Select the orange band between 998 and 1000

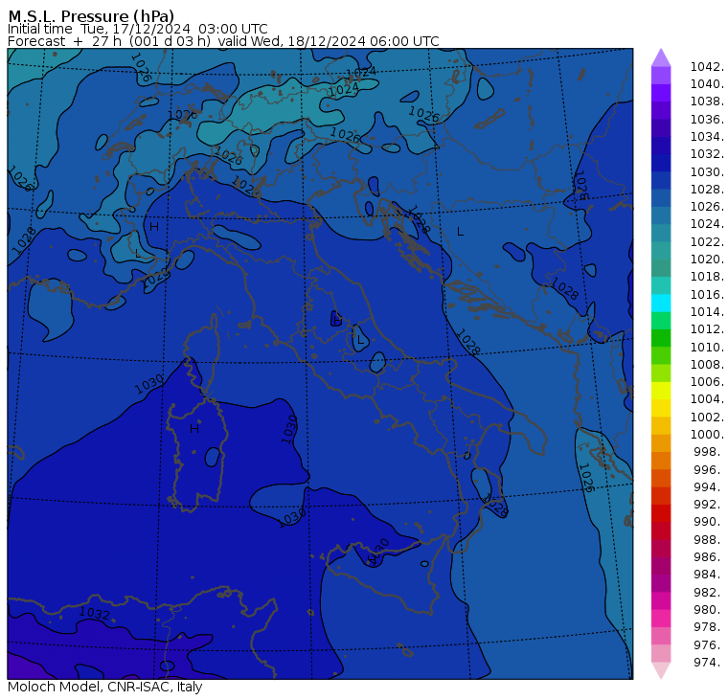click(661, 443)
